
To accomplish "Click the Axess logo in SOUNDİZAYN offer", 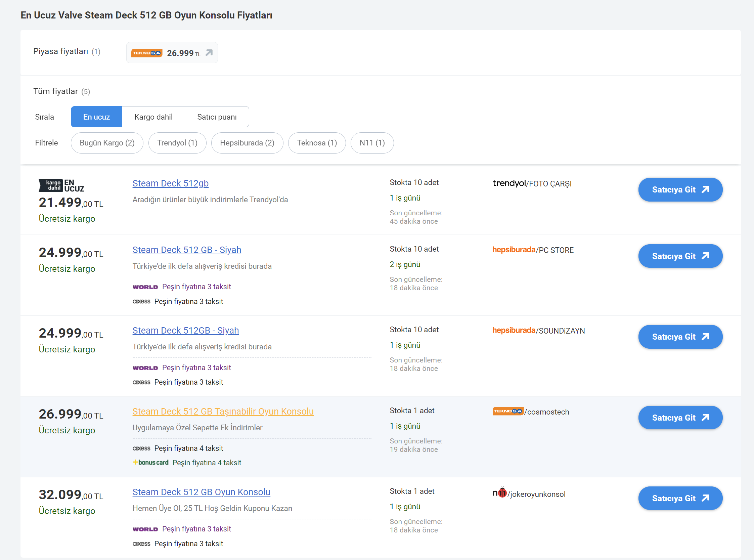I will (141, 382).
